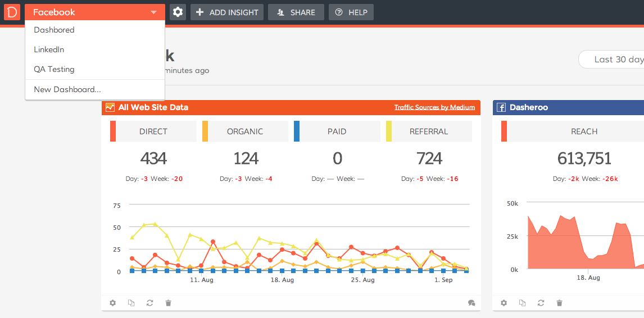This screenshot has width=644, height=318.
Task: Click the Dasheroo widget title
Action: (x=529, y=108)
